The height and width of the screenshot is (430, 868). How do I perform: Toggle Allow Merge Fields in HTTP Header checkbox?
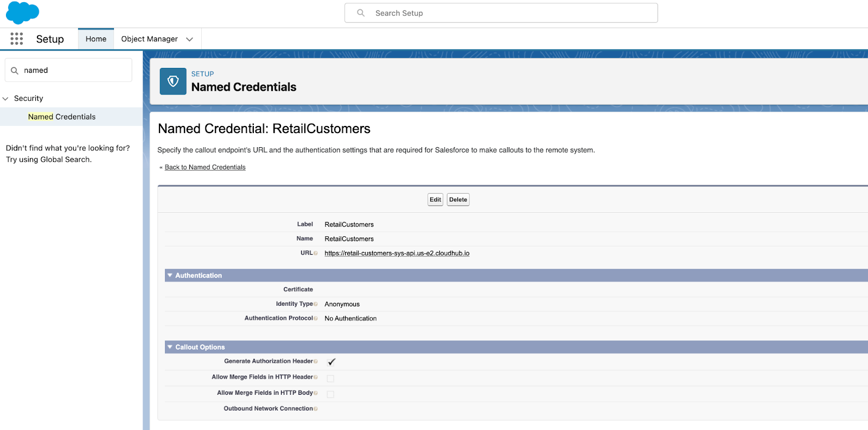pyautogui.click(x=330, y=378)
